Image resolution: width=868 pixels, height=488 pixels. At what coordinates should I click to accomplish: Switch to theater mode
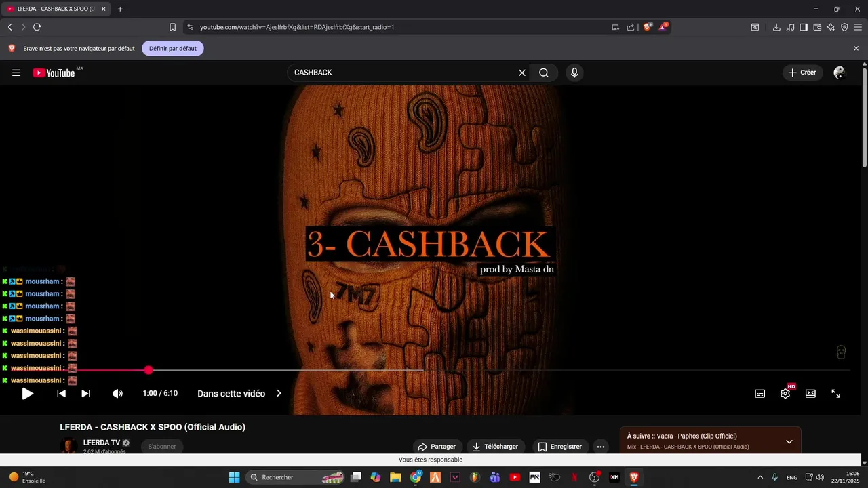810,394
